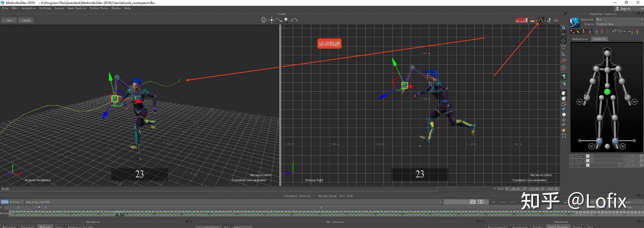The width and height of the screenshot is (644, 228).
Task: Toggle IK Pull keyframe K button
Action: (588, 165)
